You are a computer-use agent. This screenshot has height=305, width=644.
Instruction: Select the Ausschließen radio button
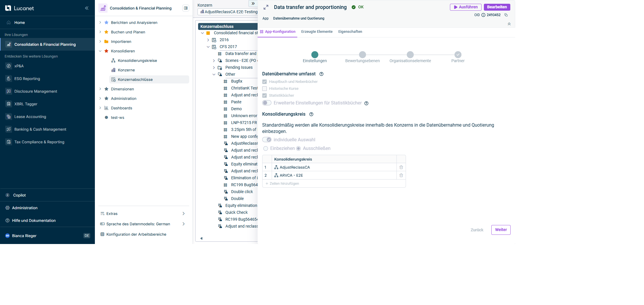click(298, 148)
